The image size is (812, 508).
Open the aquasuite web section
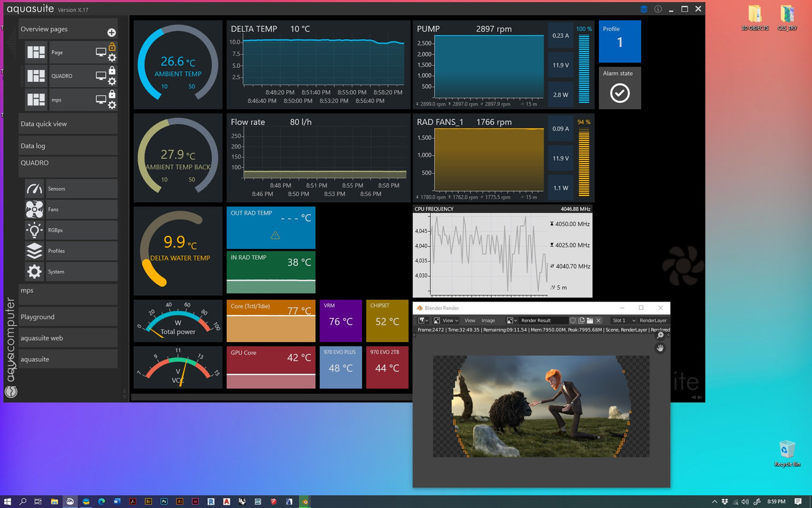pos(68,338)
